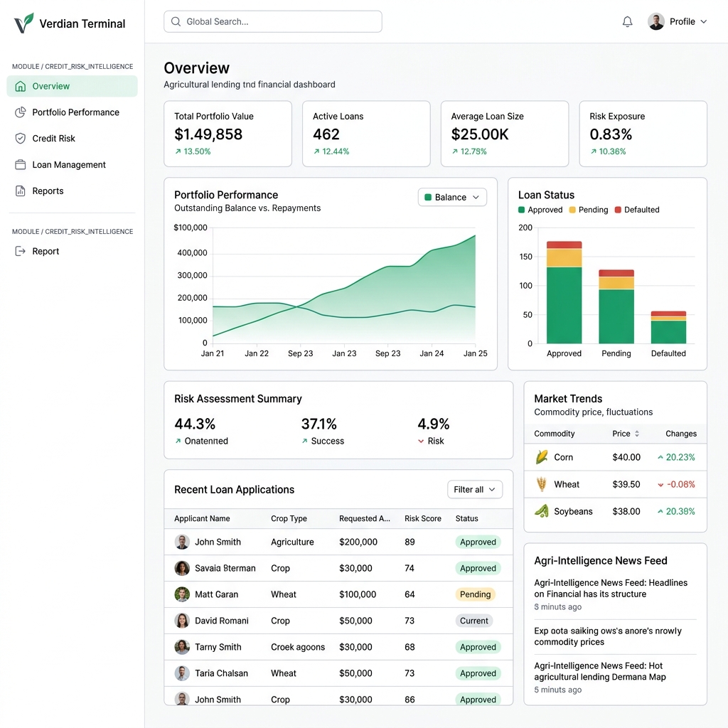Navigate to Reports in the sidebar
Image resolution: width=728 pixels, height=728 pixels.
click(x=72, y=191)
